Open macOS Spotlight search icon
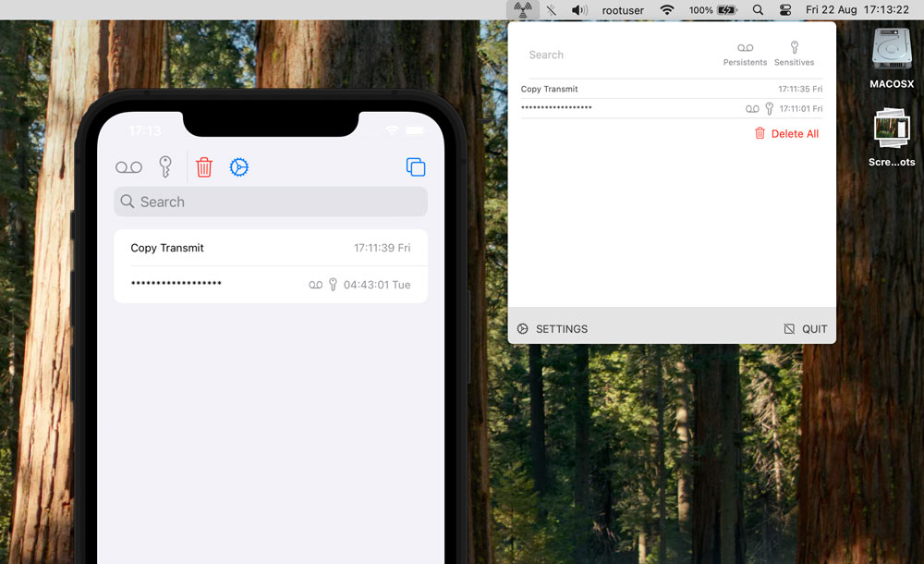The image size is (924, 564). [x=758, y=10]
